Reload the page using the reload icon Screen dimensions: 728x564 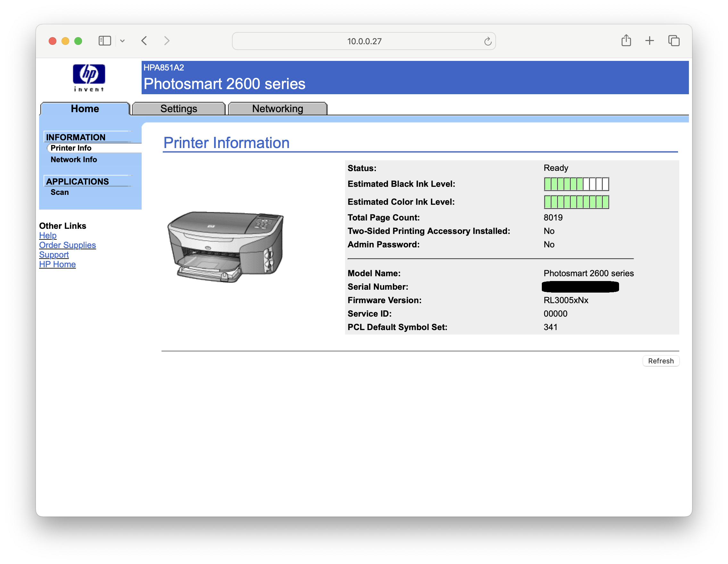pos(488,41)
